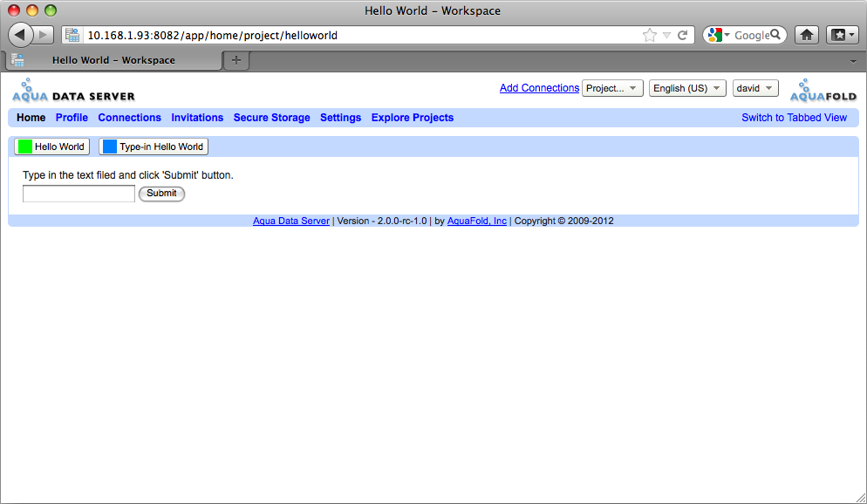Click the search magnifier icon
The height and width of the screenshot is (504, 867).
tap(775, 35)
